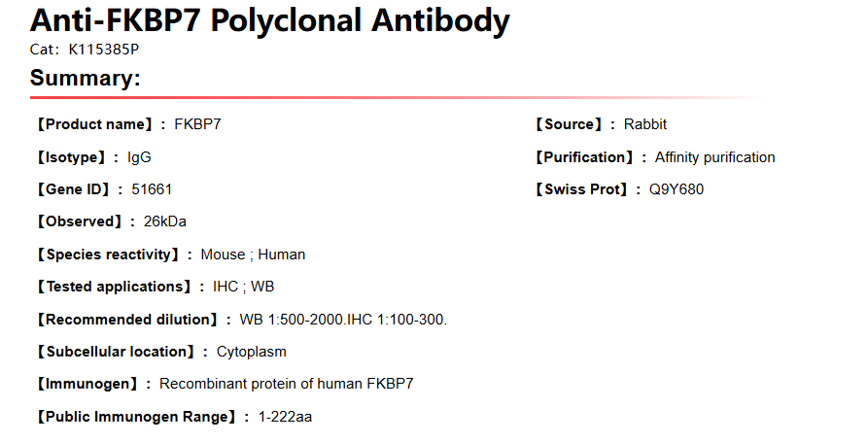Click the Affinity purification value
The width and height of the screenshot is (868, 442).
[715, 157]
